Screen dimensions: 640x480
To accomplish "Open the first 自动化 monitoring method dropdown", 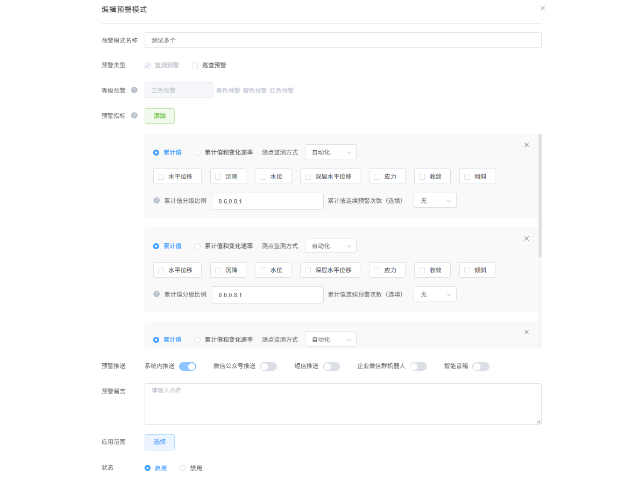I will point(330,152).
